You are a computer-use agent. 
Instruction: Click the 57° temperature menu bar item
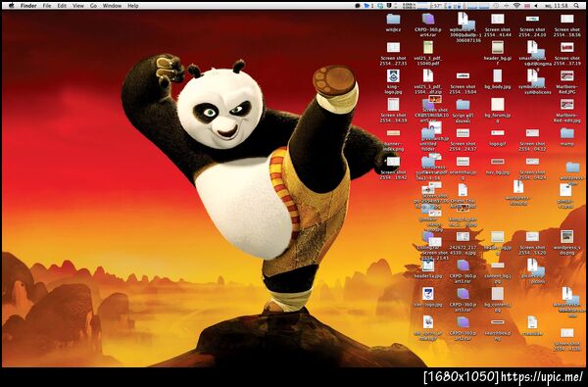[437, 6]
